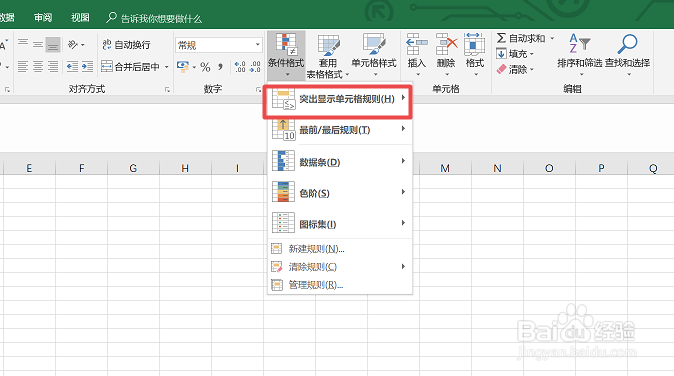Open 查找和选择 magnifier tool
This screenshot has width=674, height=376.
click(x=627, y=55)
